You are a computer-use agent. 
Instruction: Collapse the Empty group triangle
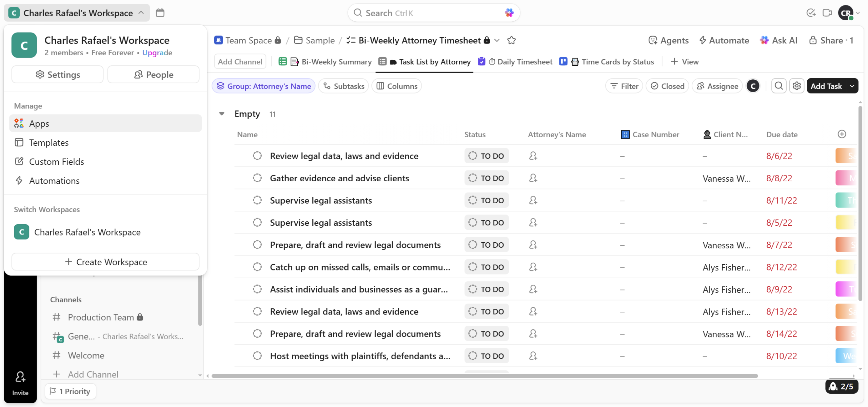coord(222,114)
